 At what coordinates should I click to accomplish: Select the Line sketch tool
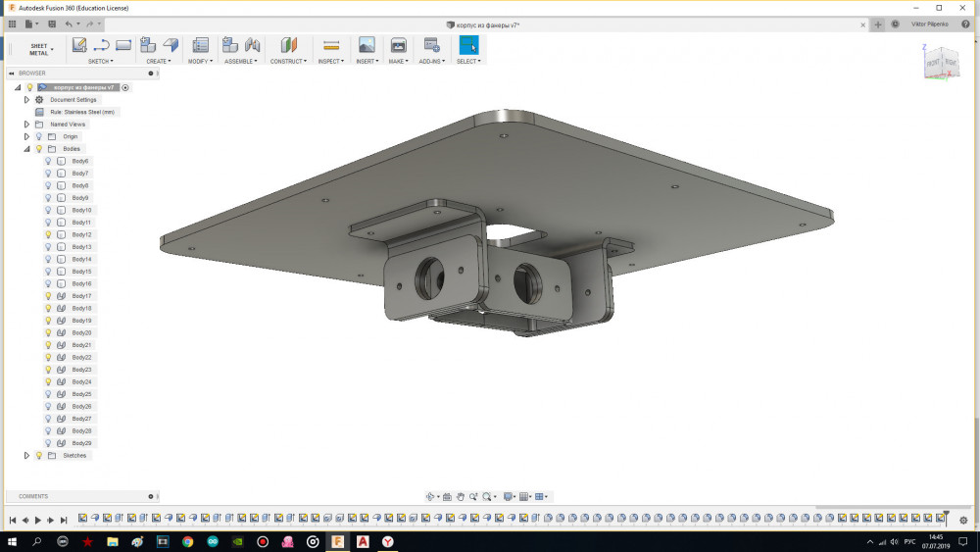click(101, 45)
